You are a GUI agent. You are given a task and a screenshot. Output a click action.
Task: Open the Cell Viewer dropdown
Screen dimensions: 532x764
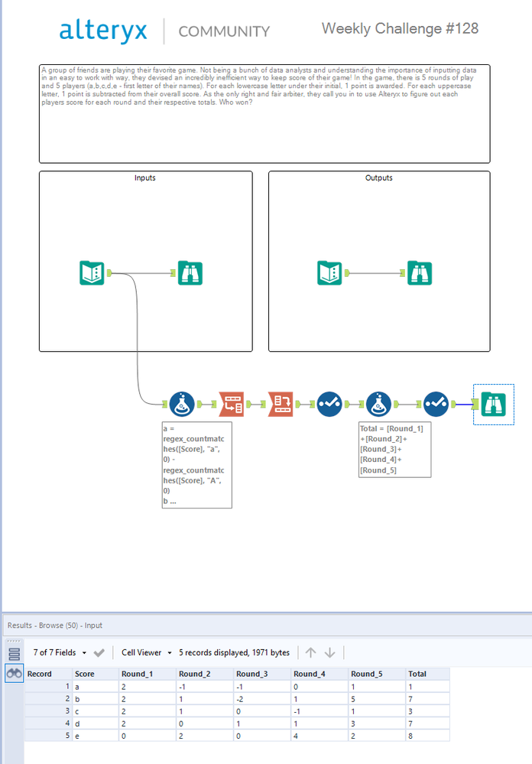(x=146, y=652)
